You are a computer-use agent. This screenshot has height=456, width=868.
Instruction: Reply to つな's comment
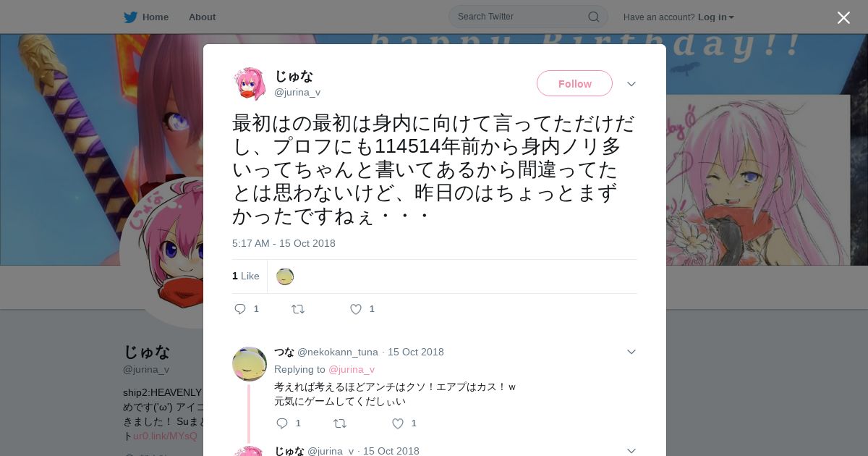coord(282,423)
